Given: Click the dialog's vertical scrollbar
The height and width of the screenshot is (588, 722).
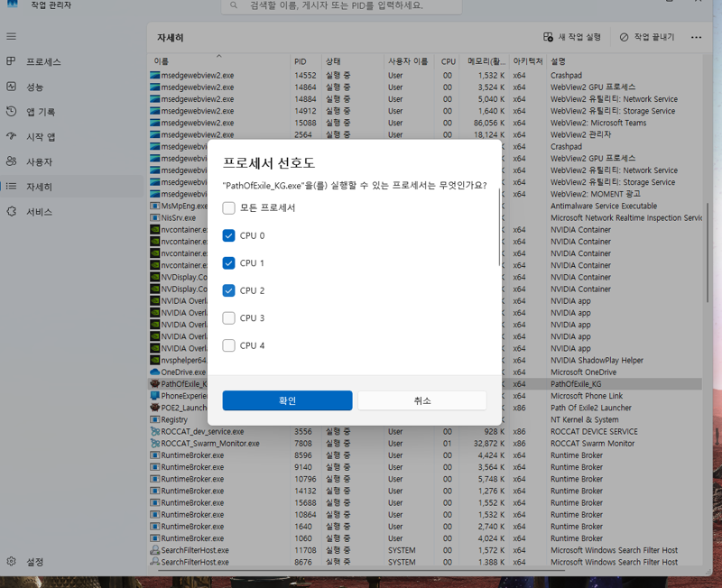Looking at the screenshot, I should 499,228.
